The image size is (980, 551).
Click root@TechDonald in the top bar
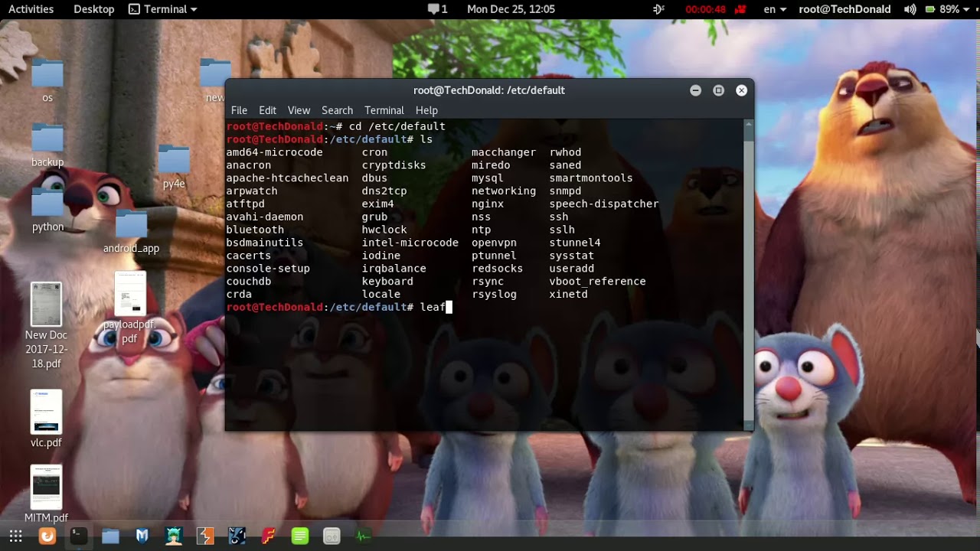click(844, 9)
